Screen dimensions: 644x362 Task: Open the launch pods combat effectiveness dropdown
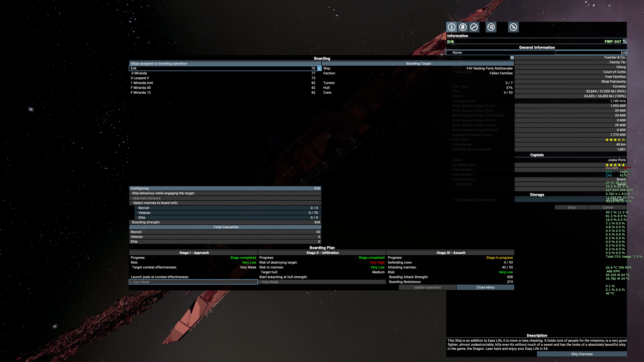pyautogui.click(x=193, y=282)
